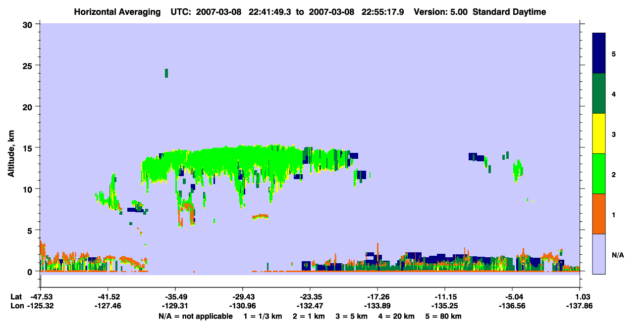Click the longitude value -127.46
This screenshot has width=644, height=330.
(107, 306)
